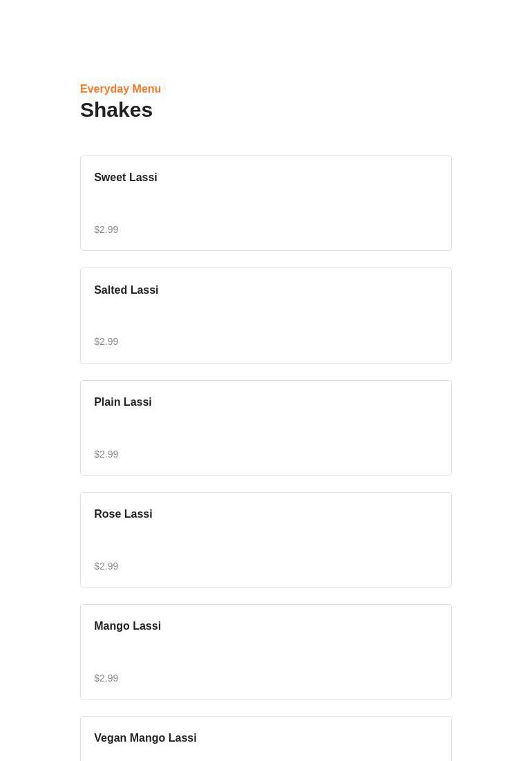
Task: Click the Shakes section heading
Action: (x=116, y=110)
